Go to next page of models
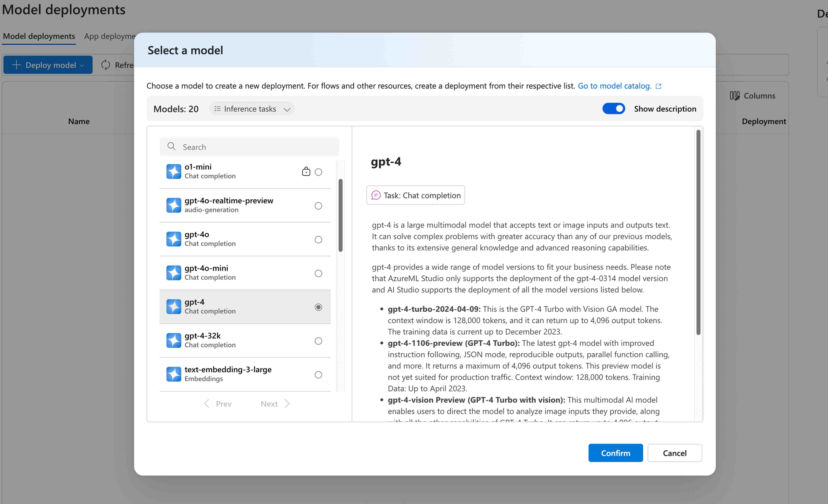Image resolution: width=828 pixels, height=504 pixels. coord(275,404)
